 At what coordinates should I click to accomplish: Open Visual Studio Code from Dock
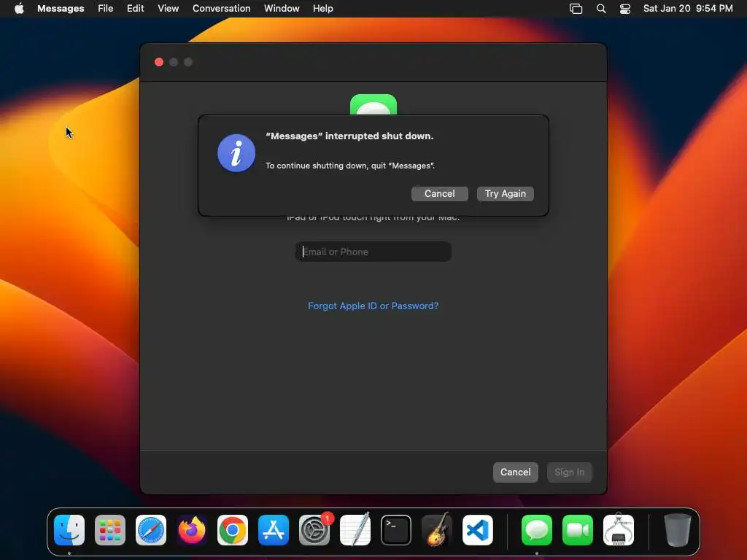coord(478,530)
